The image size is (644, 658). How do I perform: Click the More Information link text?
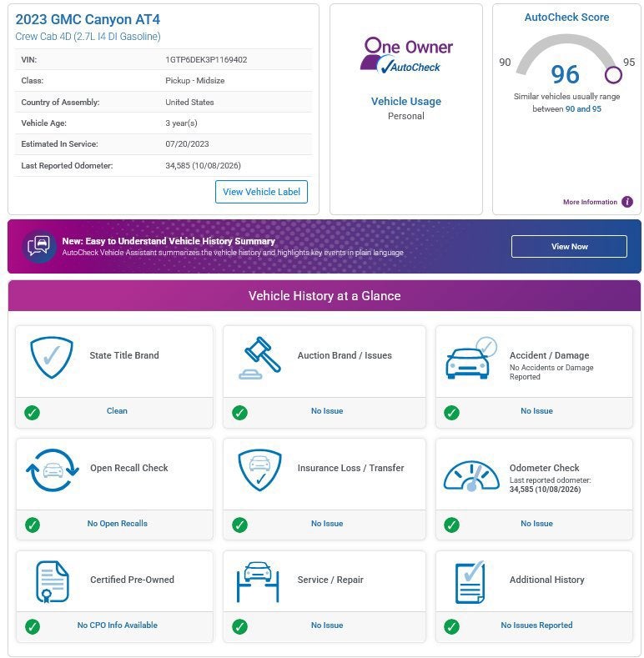pos(590,202)
